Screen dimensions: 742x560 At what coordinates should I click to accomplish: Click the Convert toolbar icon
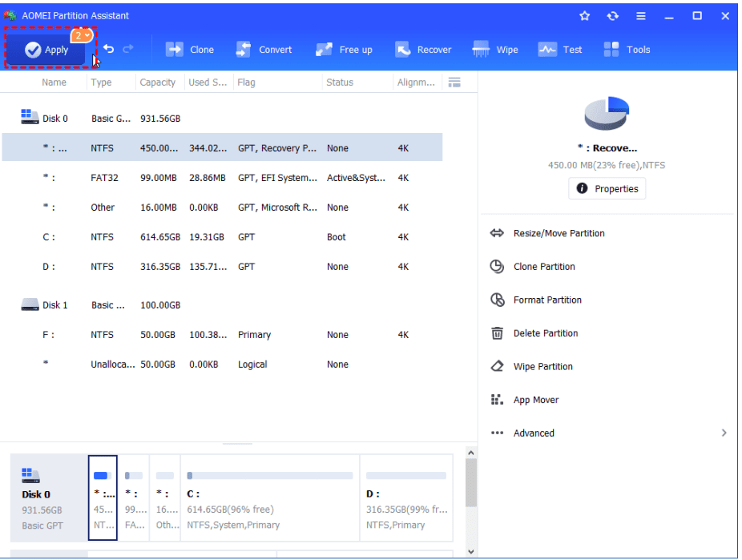[x=244, y=49]
